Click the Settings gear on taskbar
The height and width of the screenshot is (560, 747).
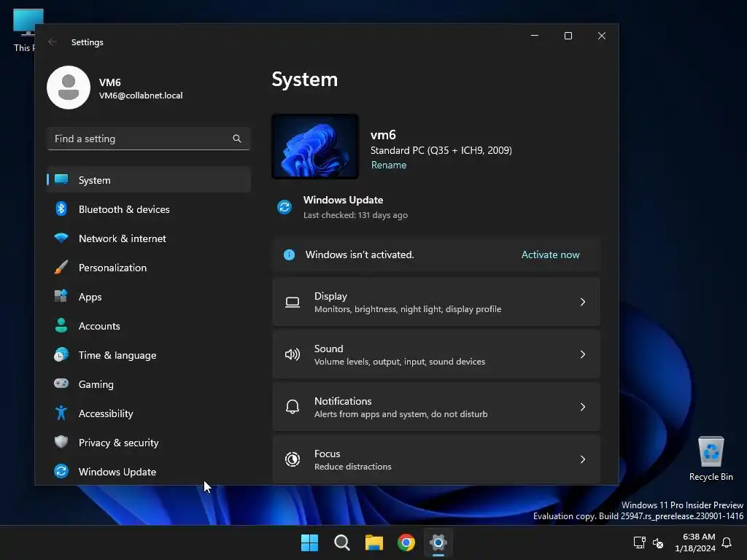(438, 542)
